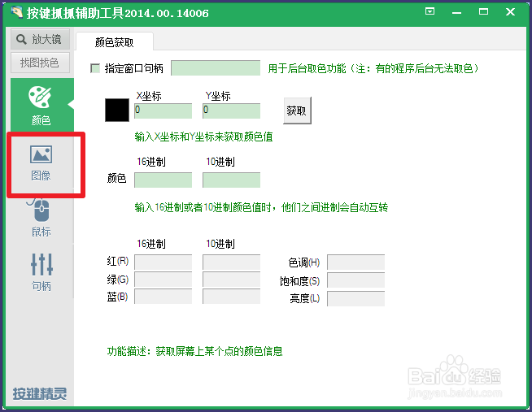Click the 16进制 颜色 value field

point(164,180)
